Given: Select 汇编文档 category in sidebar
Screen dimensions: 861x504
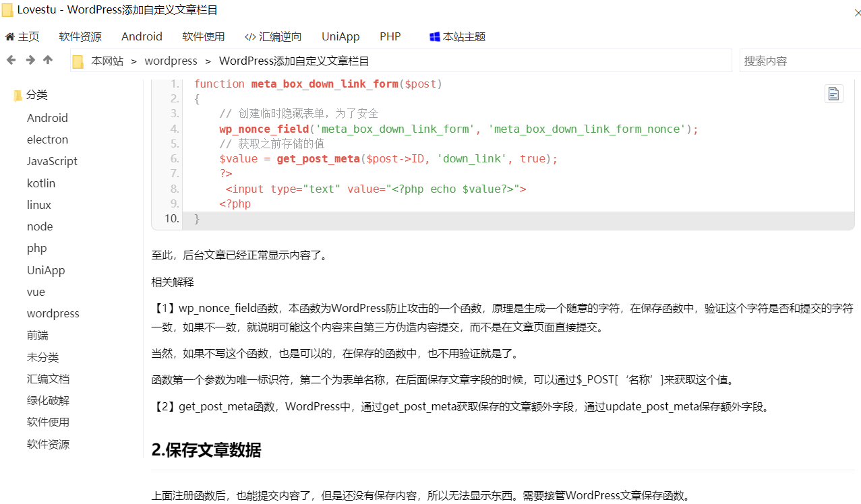Looking at the screenshot, I should click(48, 379).
